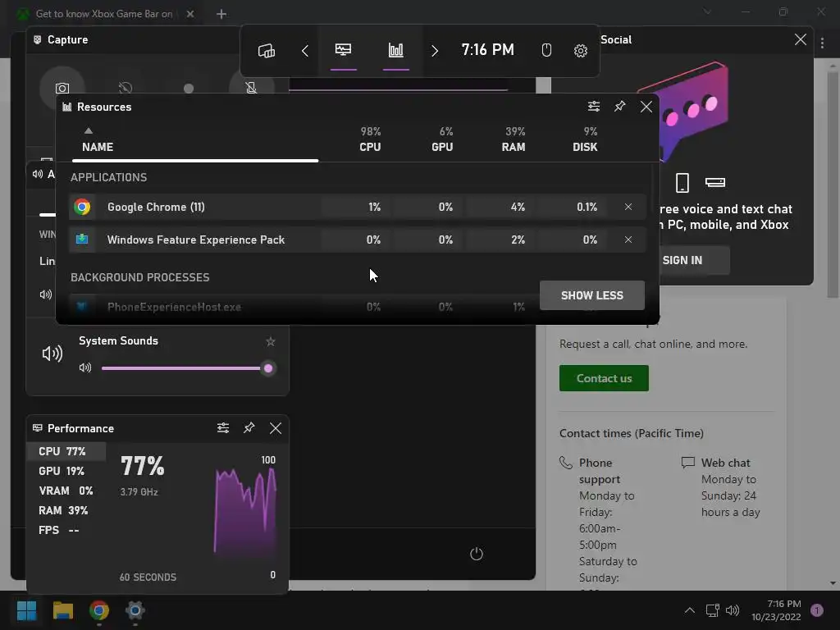Image resolution: width=840 pixels, height=630 pixels.
Task: Sort resources by RAM column
Action: click(x=514, y=147)
